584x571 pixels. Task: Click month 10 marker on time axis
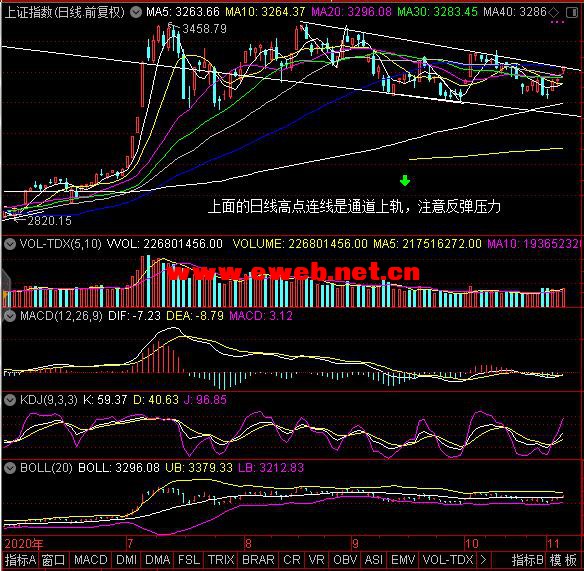[472, 544]
